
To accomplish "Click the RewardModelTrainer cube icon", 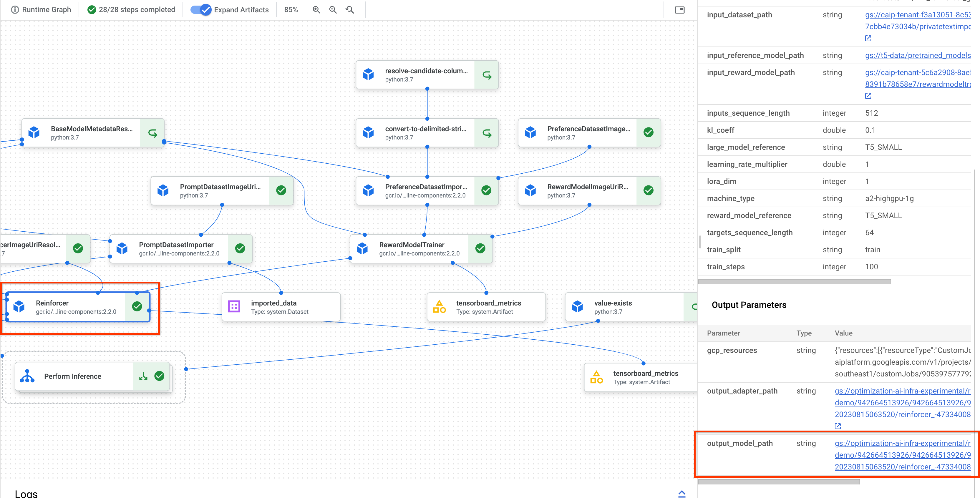I will [362, 248].
